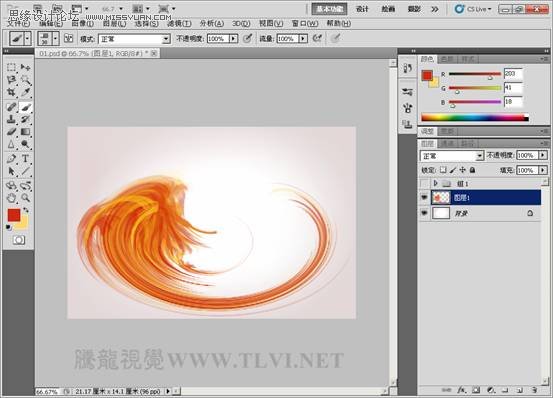
Task: Toggle lock image pixels brush icon
Action: [x=453, y=170]
